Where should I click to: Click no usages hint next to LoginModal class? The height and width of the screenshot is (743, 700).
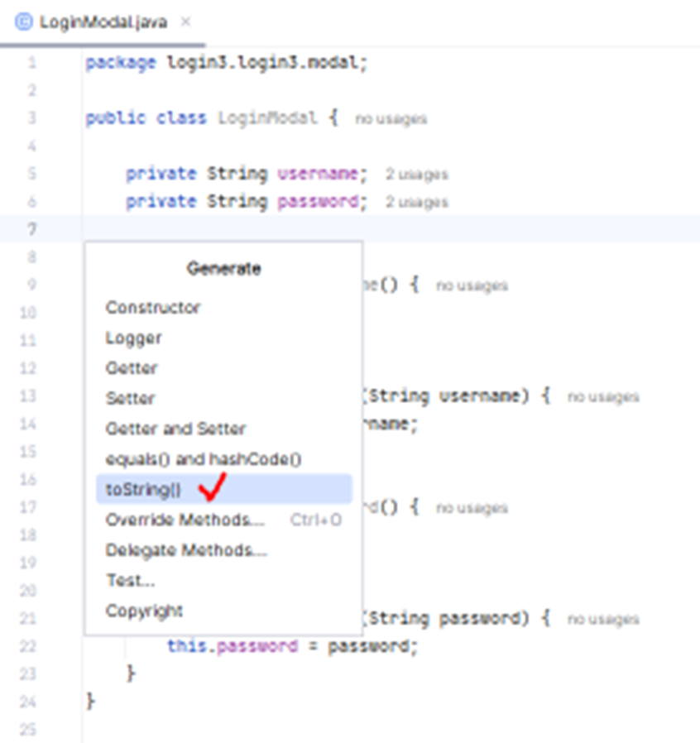(391, 119)
